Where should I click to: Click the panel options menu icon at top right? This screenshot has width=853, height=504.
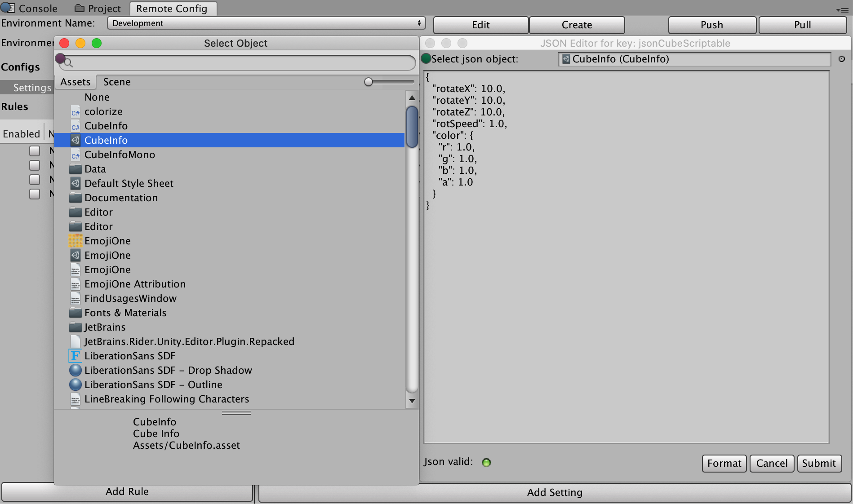tap(842, 9)
